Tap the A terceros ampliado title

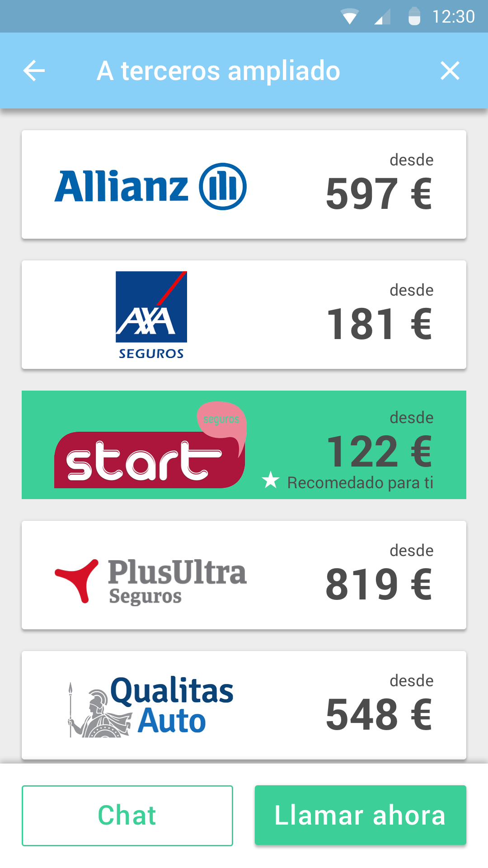click(x=218, y=71)
